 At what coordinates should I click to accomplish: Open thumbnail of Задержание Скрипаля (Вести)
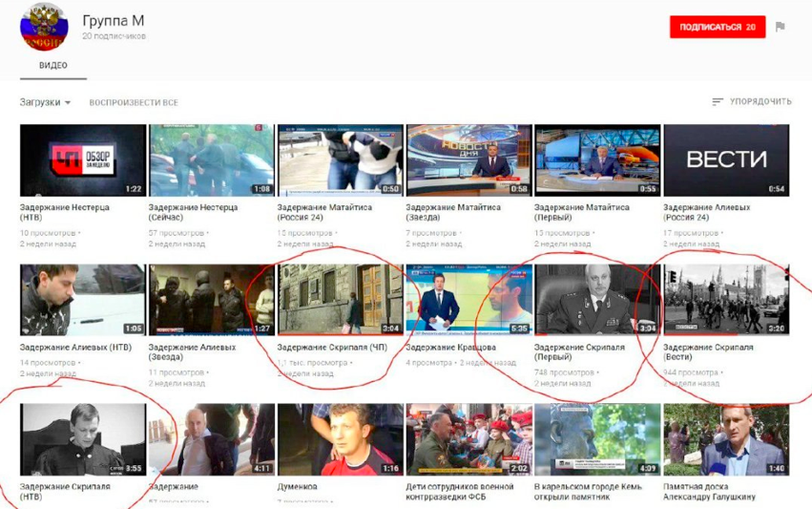(726, 300)
